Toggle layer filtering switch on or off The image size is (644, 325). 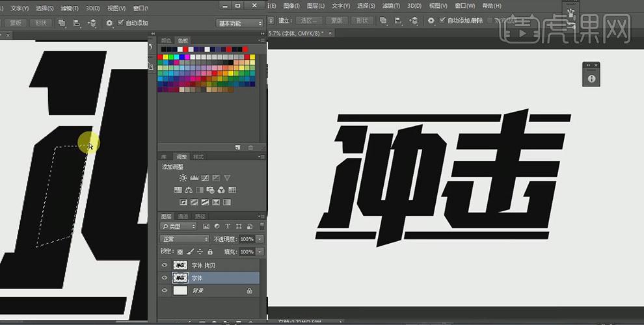coord(262,226)
